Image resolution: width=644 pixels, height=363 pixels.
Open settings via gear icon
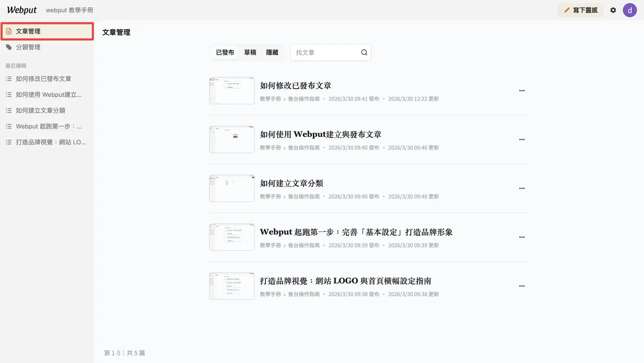(x=613, y=10)
